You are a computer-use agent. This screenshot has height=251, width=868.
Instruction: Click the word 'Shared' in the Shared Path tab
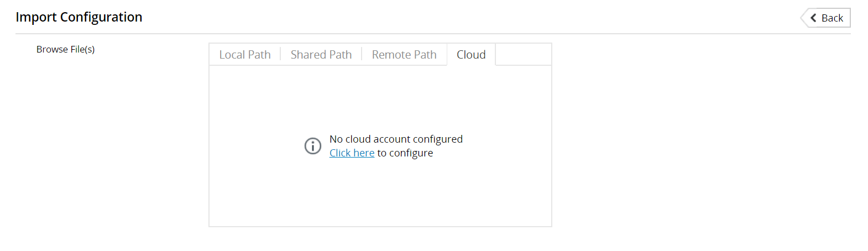pyautogui.click(x=308, y=54)
